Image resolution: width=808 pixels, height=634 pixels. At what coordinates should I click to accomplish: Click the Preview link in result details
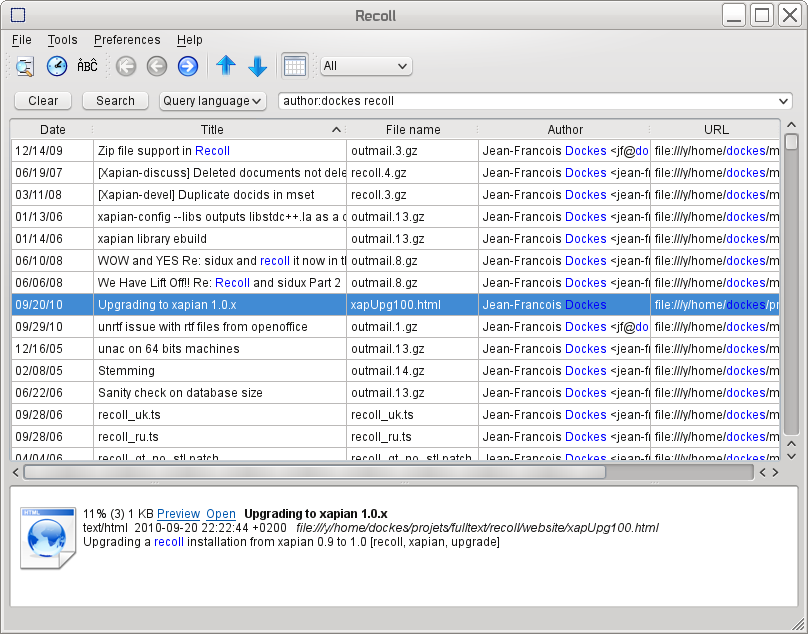tap(178, 513)
